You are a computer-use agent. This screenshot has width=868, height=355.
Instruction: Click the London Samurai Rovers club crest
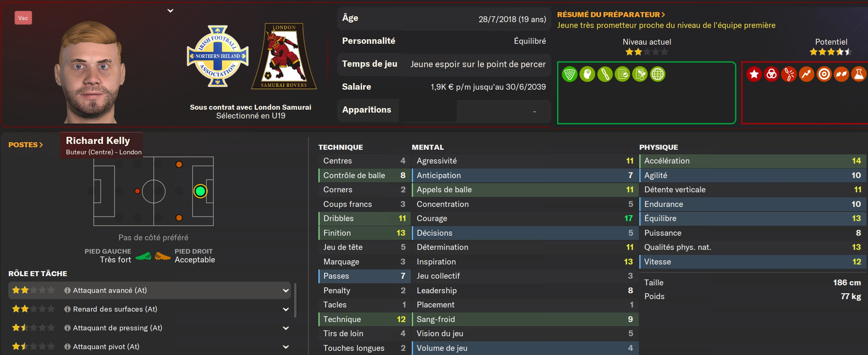[284, 56]
